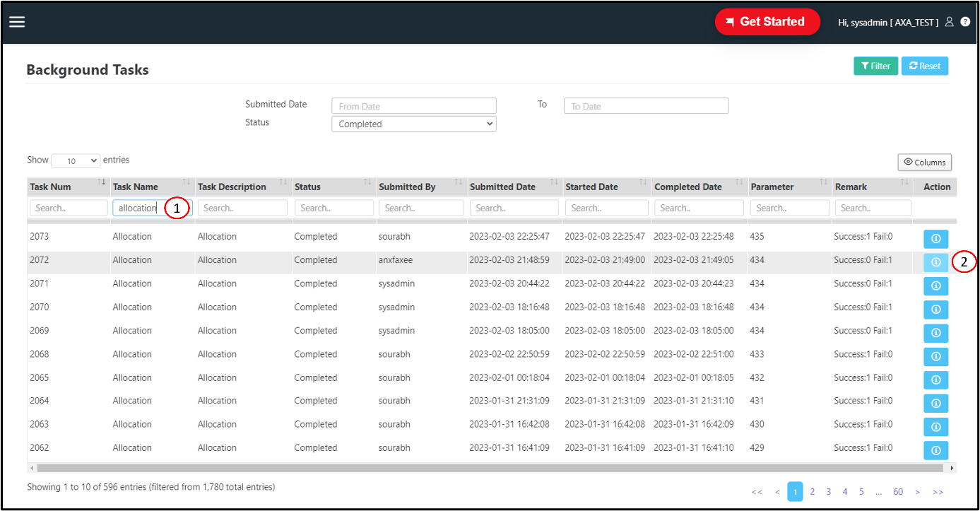
Task: Click the Remark column search box
Action: (x=873, y=207)
